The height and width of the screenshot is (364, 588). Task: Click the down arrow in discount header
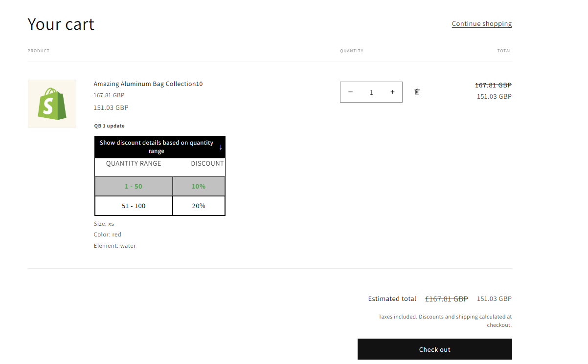(x=221, y=147)
